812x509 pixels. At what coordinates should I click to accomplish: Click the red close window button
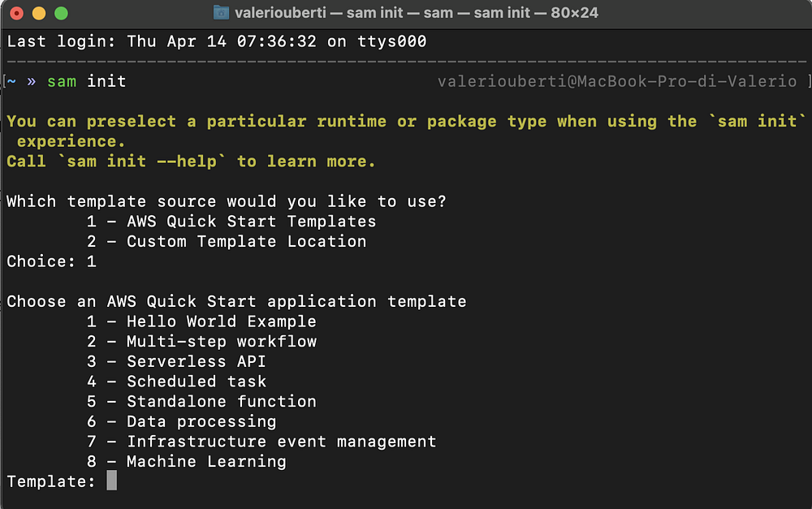coord(17,14)
